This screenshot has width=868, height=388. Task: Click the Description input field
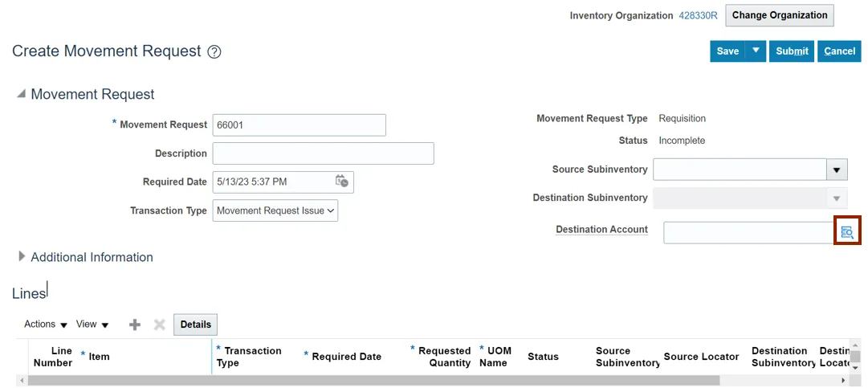point(323,153)
